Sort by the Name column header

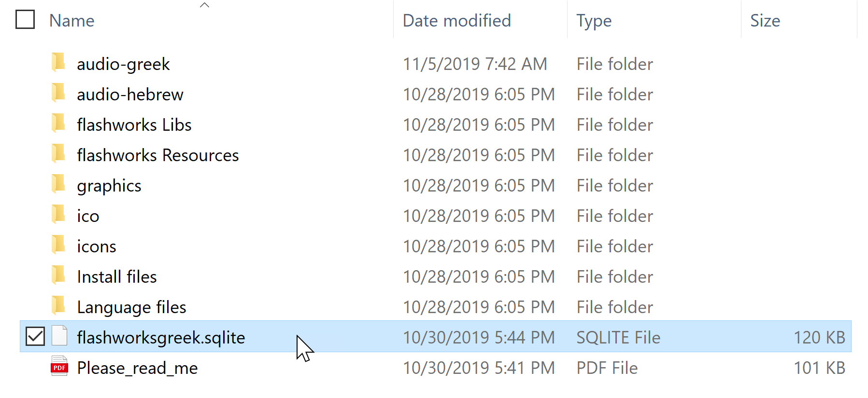(x=72, y=21)
